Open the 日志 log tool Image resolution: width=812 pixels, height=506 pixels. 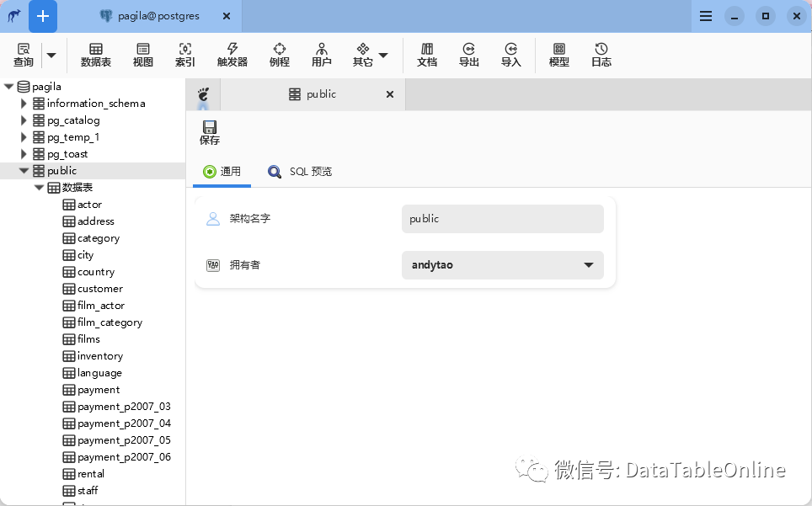point(601,55)
